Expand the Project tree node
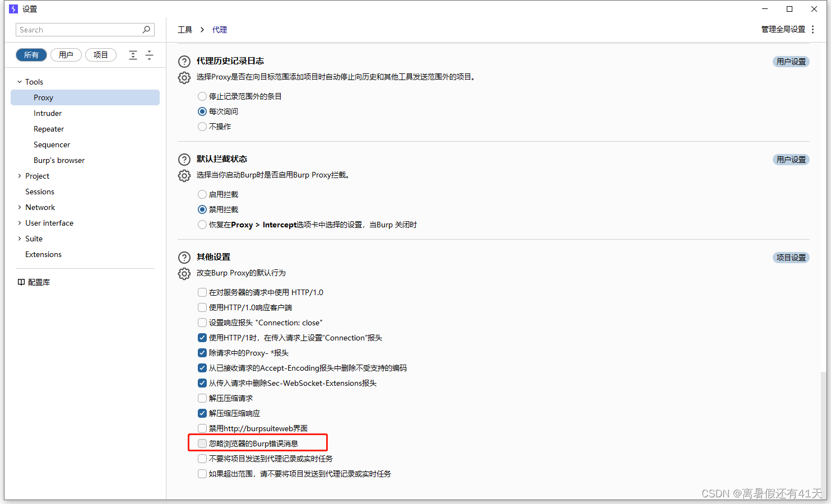 point(20,176)
